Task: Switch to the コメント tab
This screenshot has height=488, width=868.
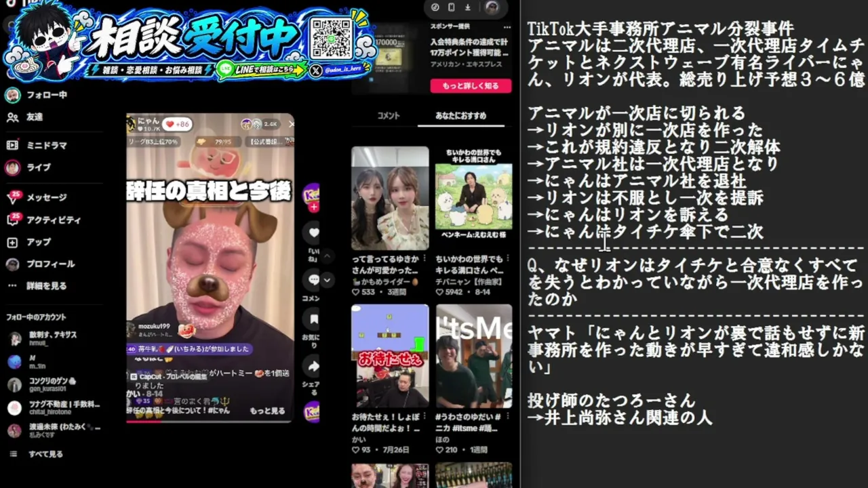Action: 389,116
